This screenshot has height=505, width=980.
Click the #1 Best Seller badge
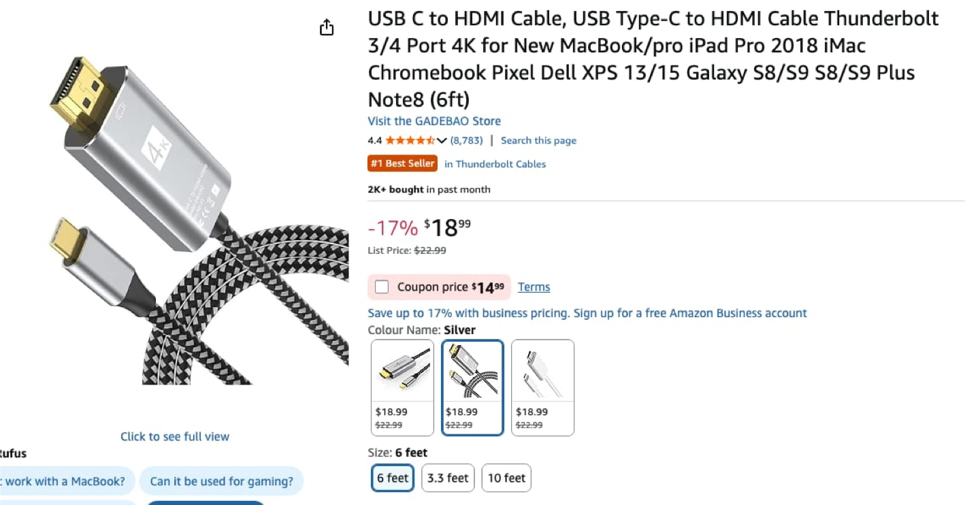point(402,163)
